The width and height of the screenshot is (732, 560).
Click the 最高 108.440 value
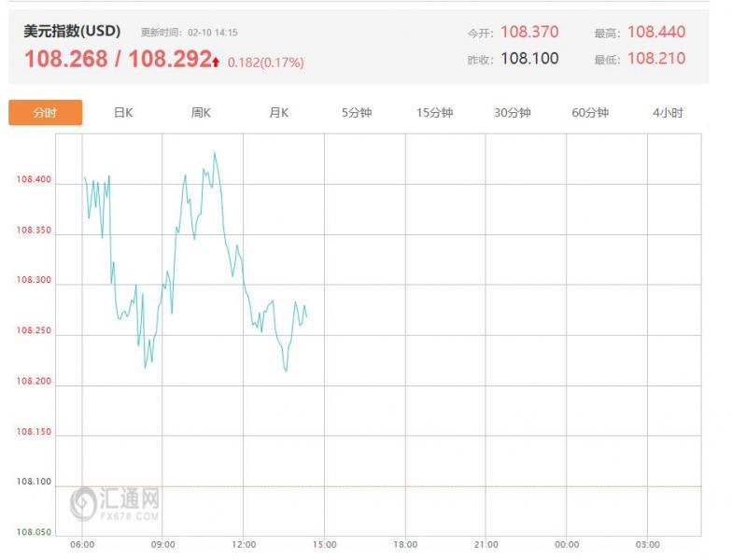pyautogui.click(x=656, y=32)
